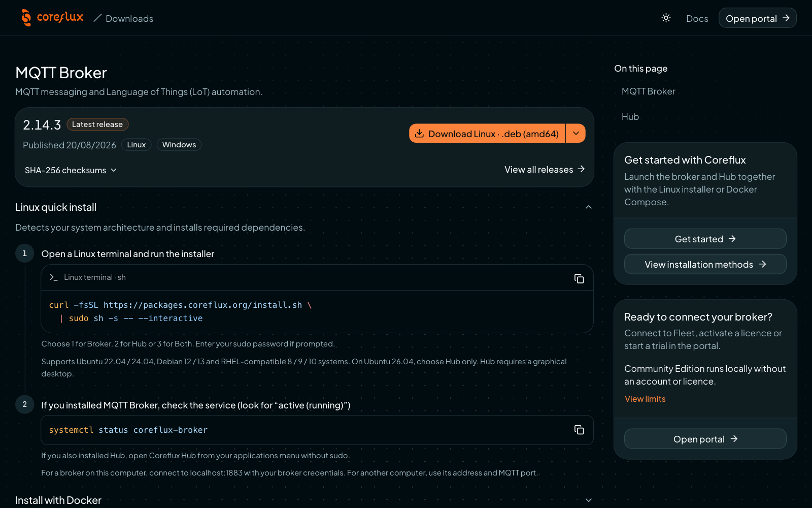The height and width of the screenshot is (508, 812).
Task: Jump to MQTT Broker in On this page
Action: 648,91
